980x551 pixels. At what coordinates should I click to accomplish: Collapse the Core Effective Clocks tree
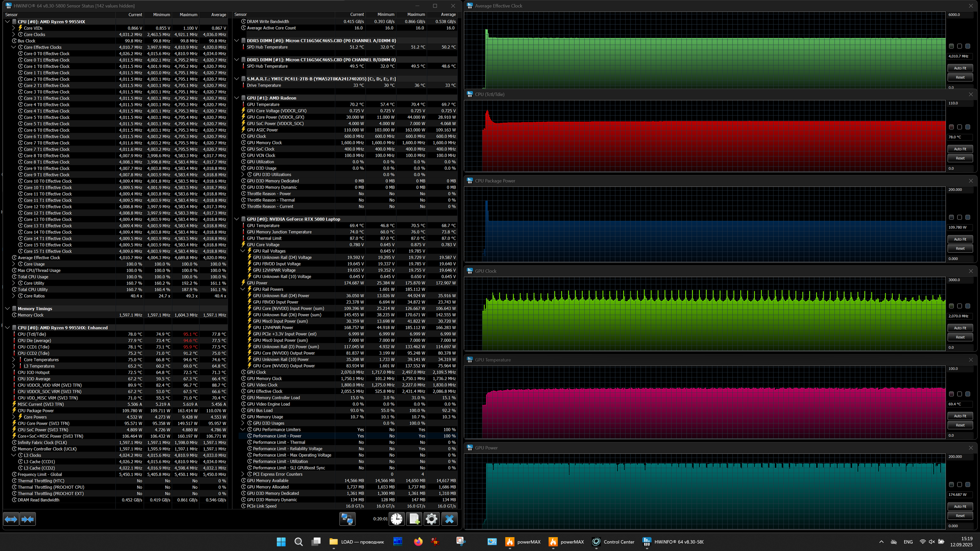(14, 47)
